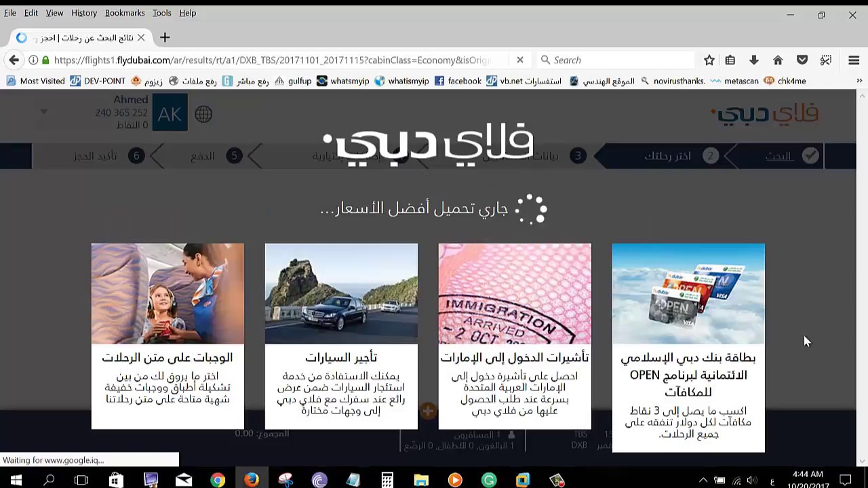
Task: Open the رفع ملفات bookmark
Action: click(x=193, y=81)
